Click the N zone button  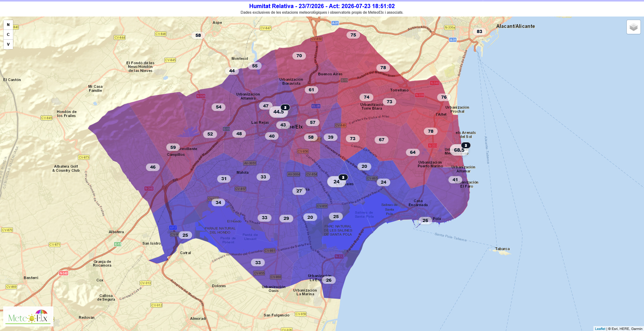tap(8, 25)
